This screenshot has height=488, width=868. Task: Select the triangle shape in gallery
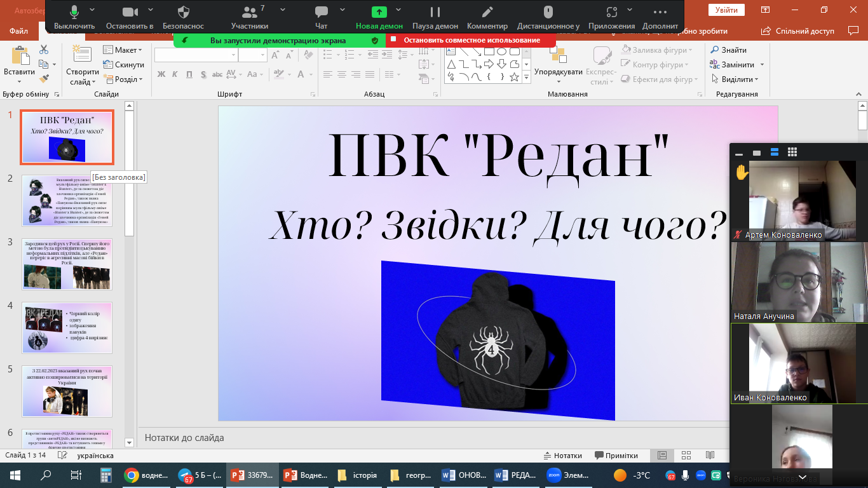(451, 64)
